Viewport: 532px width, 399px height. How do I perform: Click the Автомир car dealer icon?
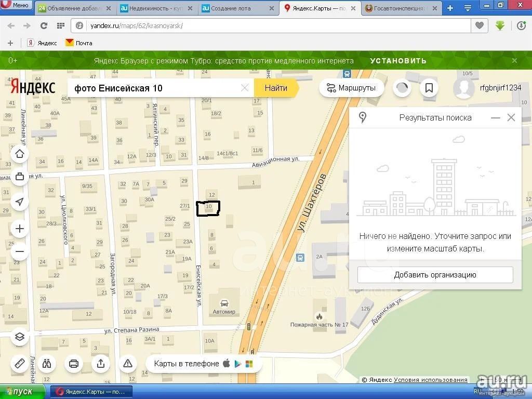[x=224, y=303]
